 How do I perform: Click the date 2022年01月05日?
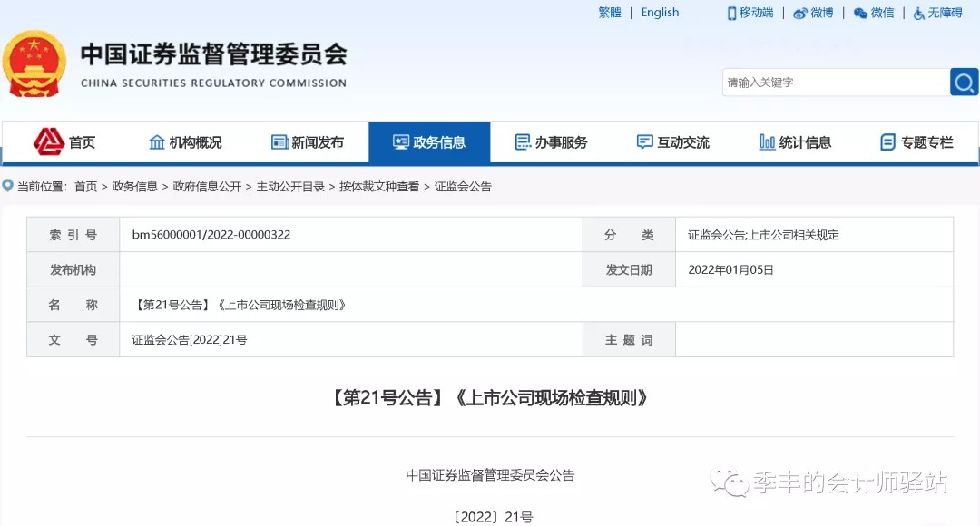coord(730,270)
